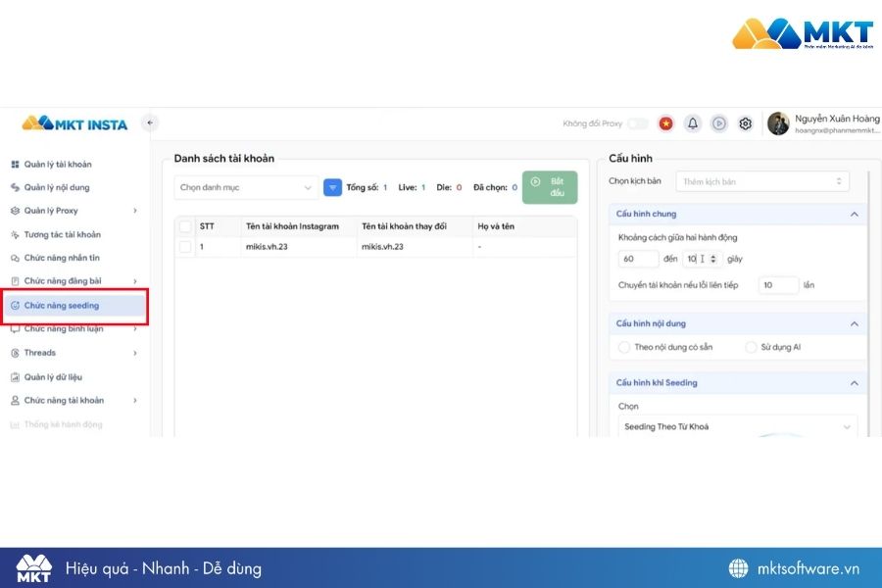882x588 pixels.
Task: Open the Chọn danh mục dropdown
Action: [x=246, y=187]
